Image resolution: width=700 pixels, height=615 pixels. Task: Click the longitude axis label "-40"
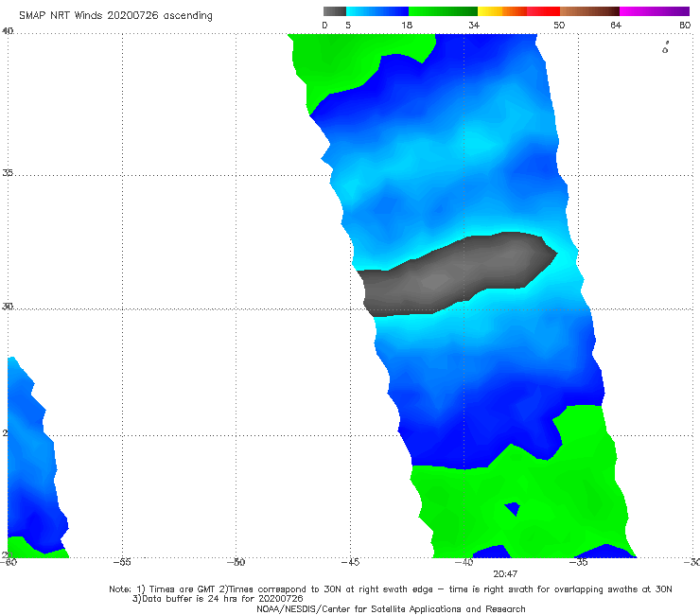coord(464,562)
